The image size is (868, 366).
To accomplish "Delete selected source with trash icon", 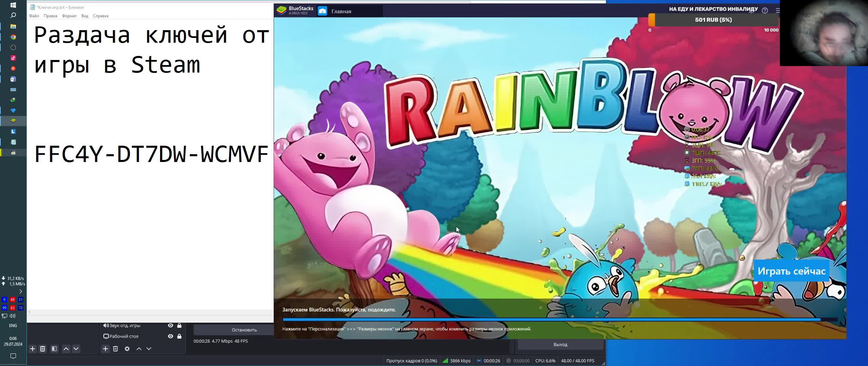I will [115, 349].
